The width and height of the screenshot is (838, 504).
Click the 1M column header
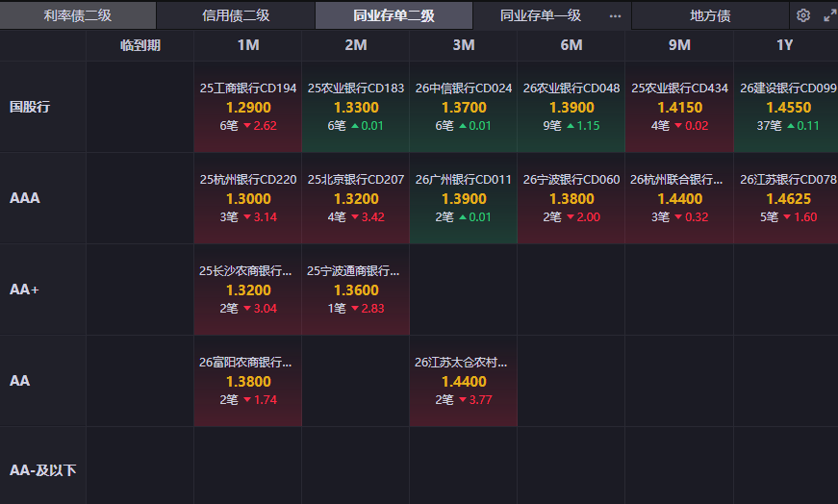click(248, 45)
